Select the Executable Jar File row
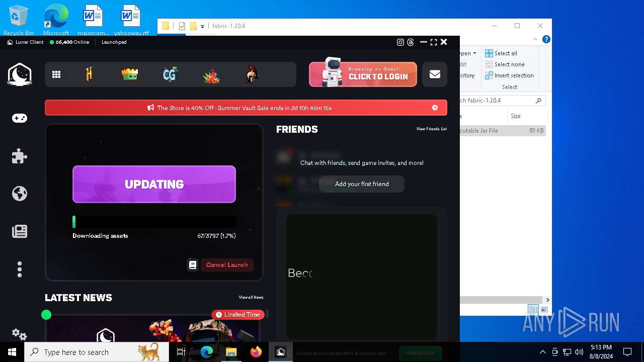Viewport: 644px width, 362px height. (503, 131)
